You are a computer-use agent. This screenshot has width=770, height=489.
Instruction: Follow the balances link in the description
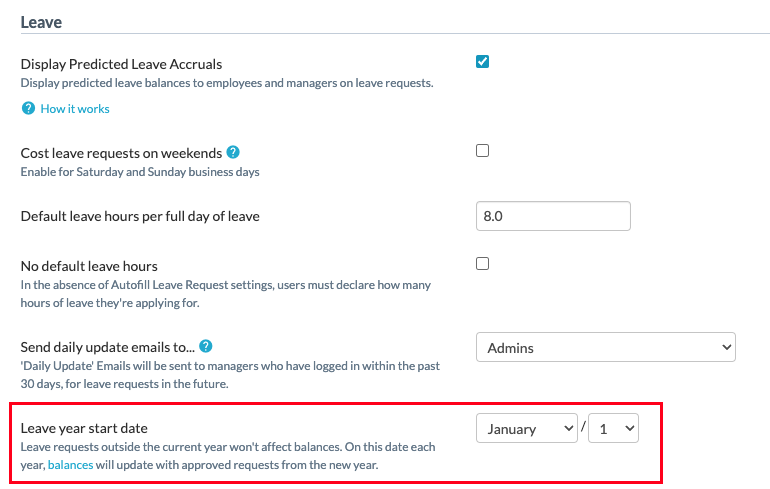tap(70, 465)
